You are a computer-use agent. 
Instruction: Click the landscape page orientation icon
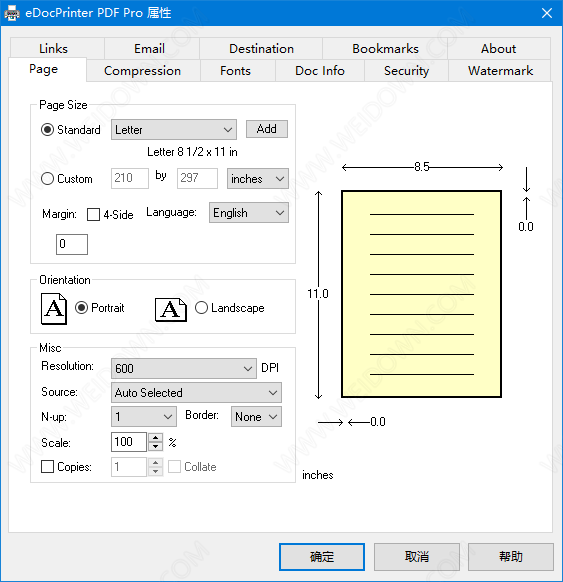pyautogui.click(x=171, y=310)
